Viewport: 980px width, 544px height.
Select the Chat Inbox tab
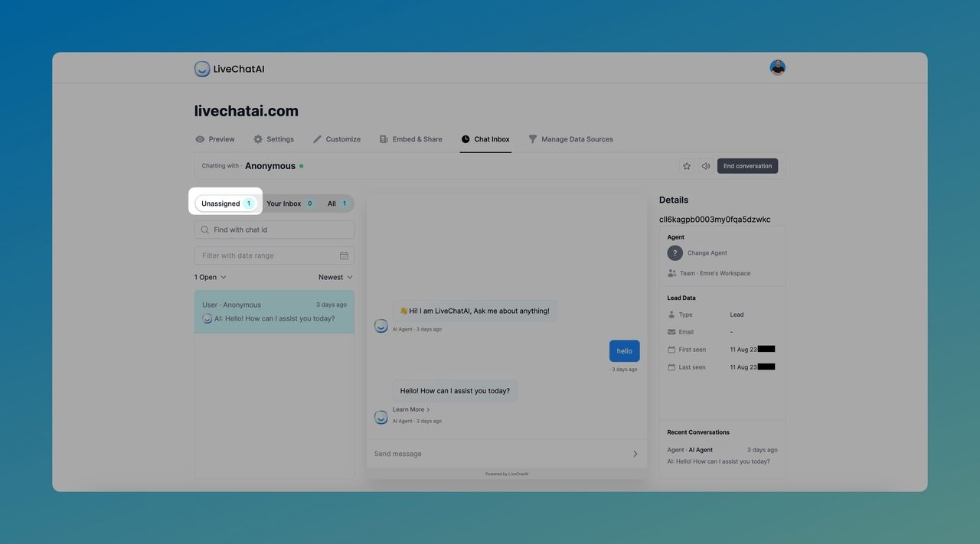pyautogui.click(x=485, y=139)
